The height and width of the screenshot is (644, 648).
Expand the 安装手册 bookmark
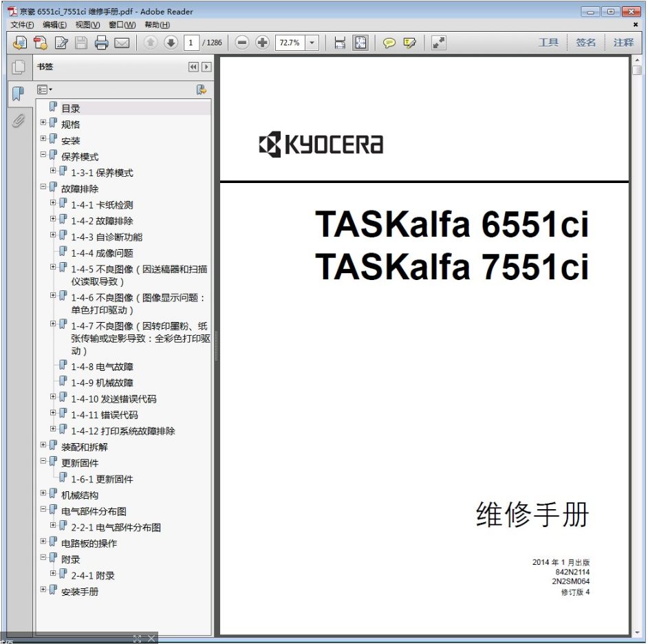click(43, 590)
